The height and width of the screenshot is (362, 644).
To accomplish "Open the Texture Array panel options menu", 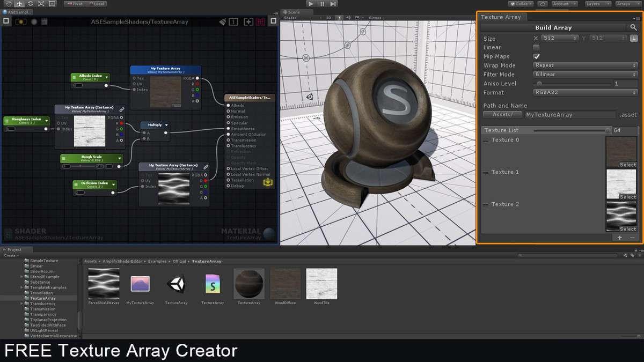I will 637,18.
